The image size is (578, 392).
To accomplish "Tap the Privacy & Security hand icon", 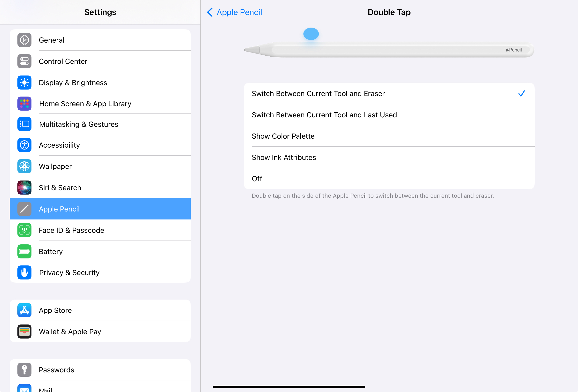I will click(x=24, y=272).
